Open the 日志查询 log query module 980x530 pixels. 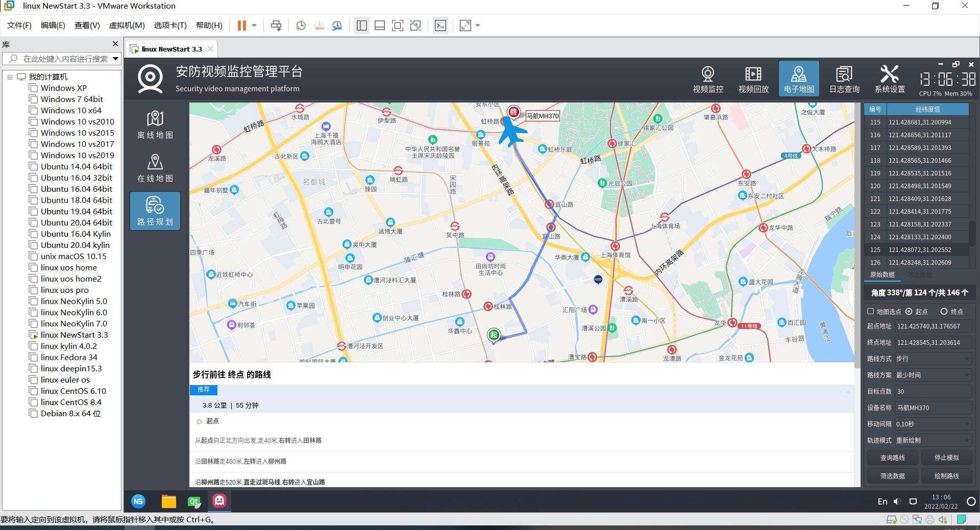point(844,79)
